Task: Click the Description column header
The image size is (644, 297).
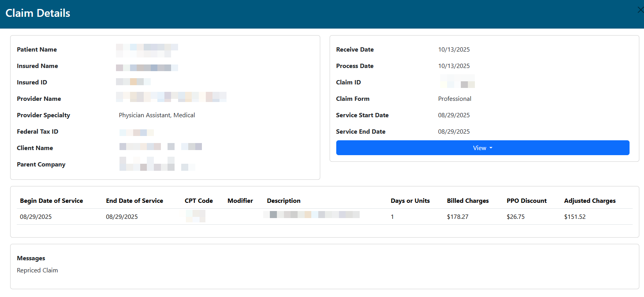Action: [284, 201]
